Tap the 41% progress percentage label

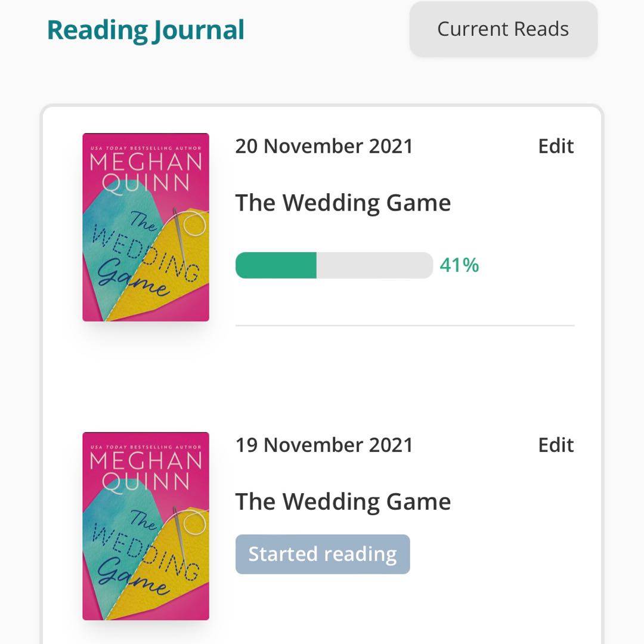click(x=459, y=265)
